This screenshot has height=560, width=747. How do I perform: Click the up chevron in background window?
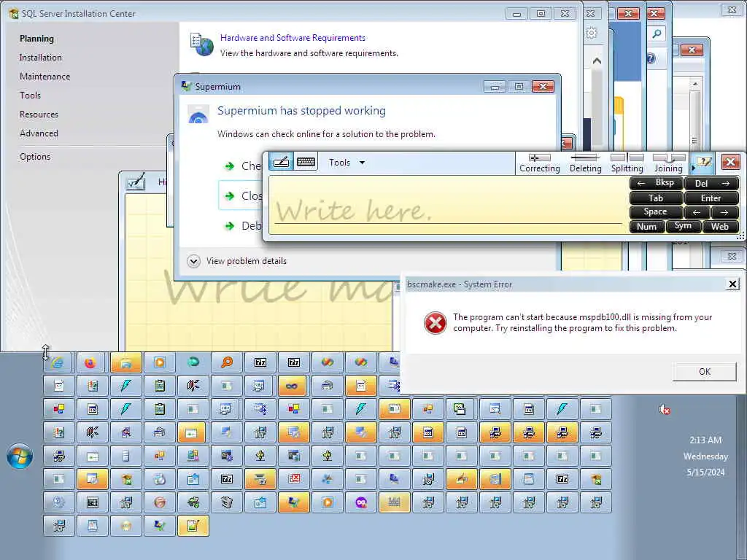(597, 61)
